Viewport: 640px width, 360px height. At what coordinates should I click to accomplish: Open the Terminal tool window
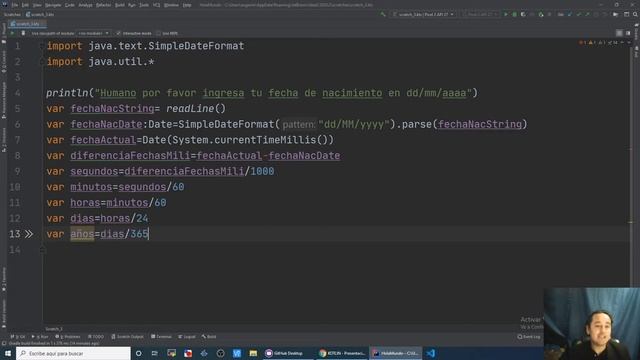(161, 337)
